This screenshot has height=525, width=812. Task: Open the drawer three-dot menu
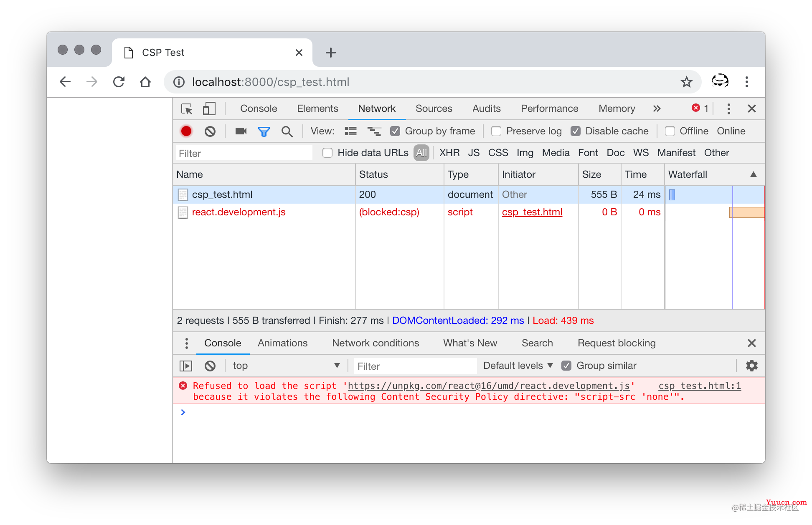click(x=186, y=343)
